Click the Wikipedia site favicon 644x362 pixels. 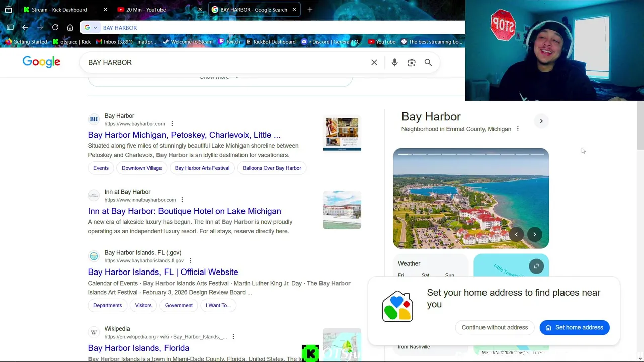point(94,332)
